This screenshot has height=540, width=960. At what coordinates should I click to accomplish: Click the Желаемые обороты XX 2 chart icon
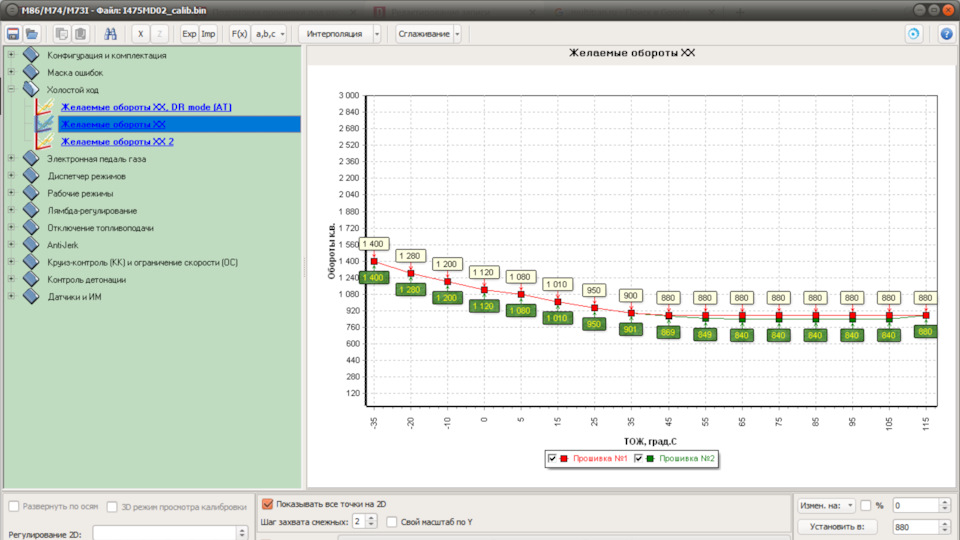tap(44, 141)
